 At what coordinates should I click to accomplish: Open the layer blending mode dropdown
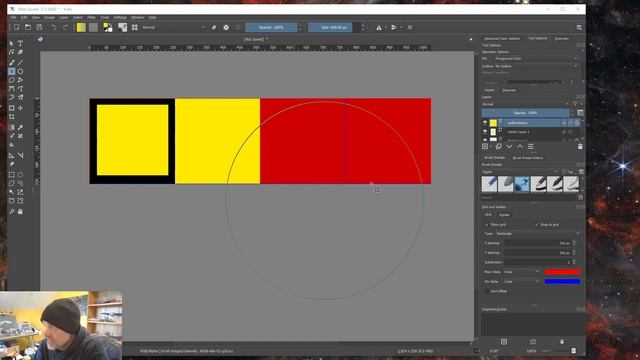click(x=525, y=104)
